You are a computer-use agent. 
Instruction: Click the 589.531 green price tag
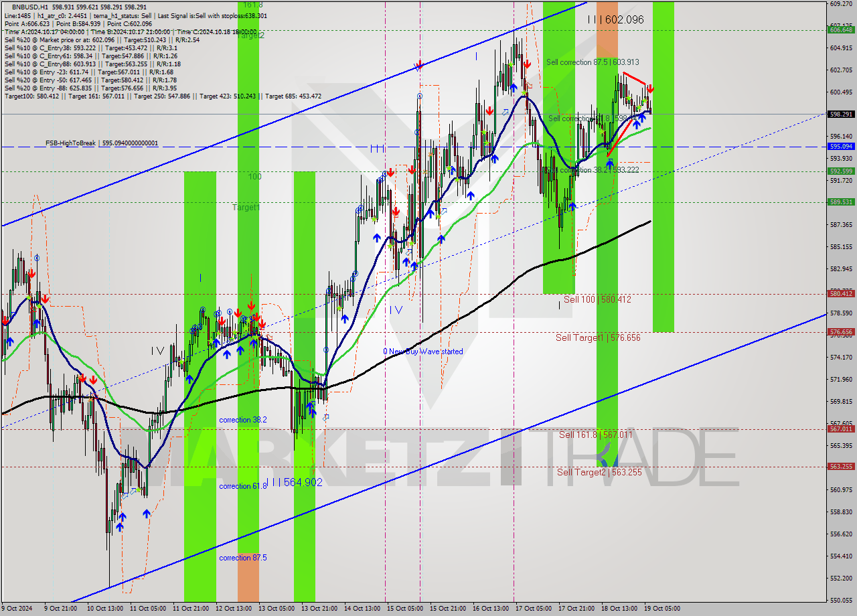tap(841, 202)
